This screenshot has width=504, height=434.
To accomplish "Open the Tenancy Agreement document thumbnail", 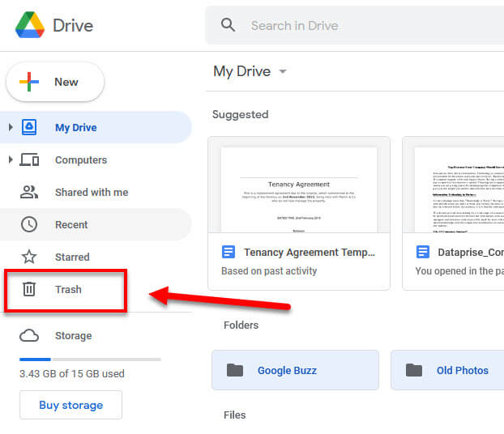I will pyautogui.click(x=299, y=185).
